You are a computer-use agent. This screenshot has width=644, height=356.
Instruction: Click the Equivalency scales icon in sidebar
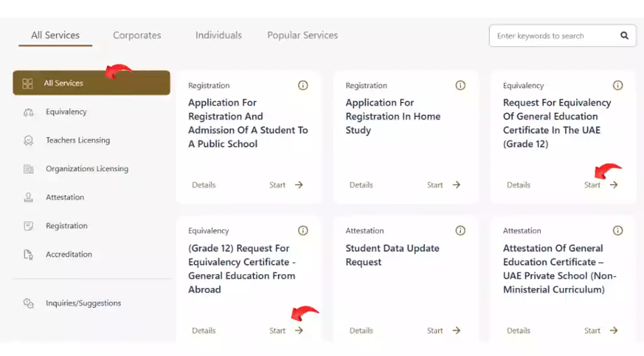(28, 112)
